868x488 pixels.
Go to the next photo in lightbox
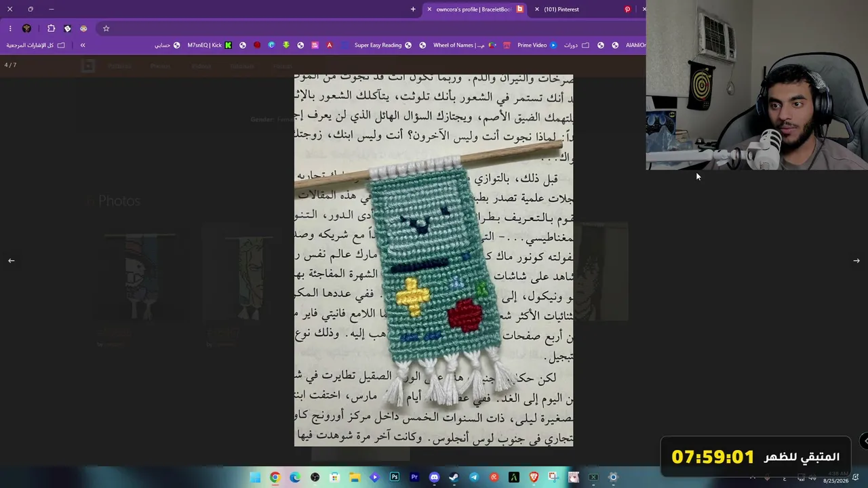[x=856, y=260]
